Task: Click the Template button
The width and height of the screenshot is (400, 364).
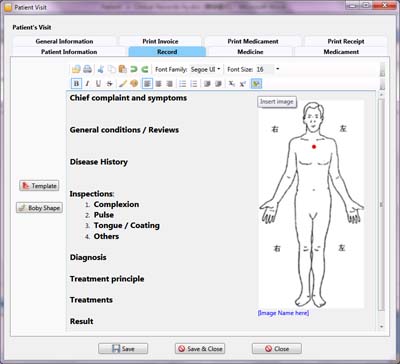Action: tap(39, 186)
